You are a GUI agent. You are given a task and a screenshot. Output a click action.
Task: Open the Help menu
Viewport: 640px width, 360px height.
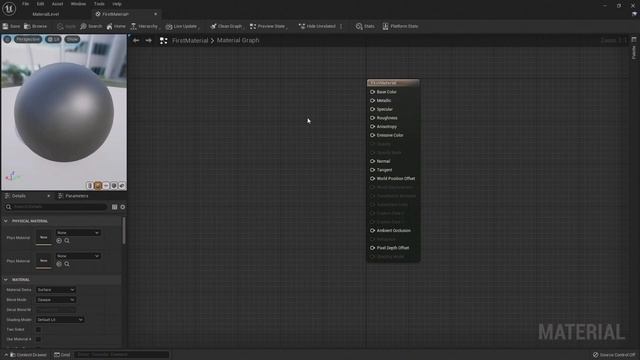click(x=117, y=4)
